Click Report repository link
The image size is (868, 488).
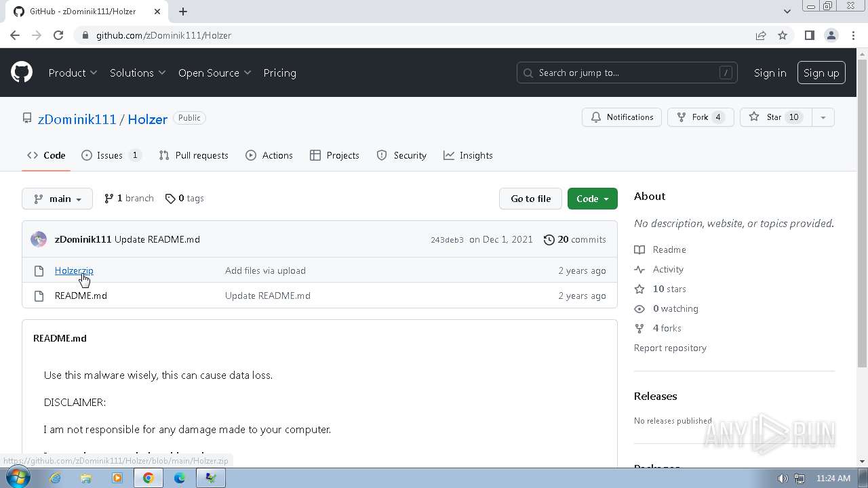[x=670, y=348]
